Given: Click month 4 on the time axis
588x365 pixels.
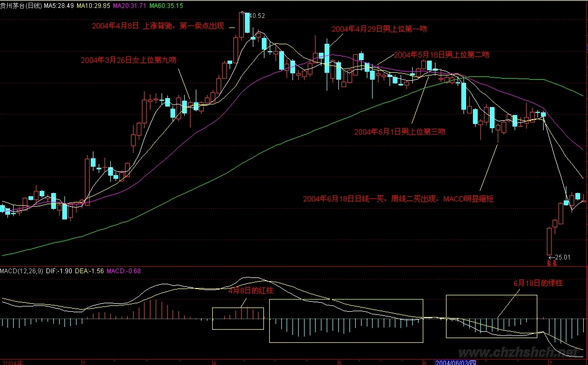Looking at the screenshot, I should click(x=215, y=363).
